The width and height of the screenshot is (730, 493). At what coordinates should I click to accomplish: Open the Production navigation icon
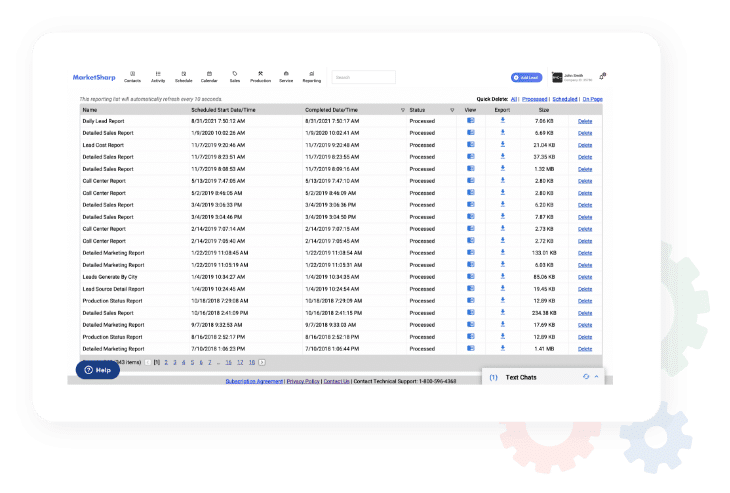point(260,77)
